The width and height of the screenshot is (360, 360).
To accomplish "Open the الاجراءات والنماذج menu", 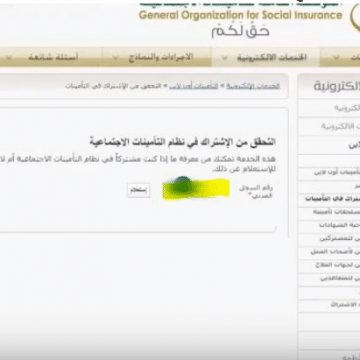I will pyautogui.click(x=161, y=57).
